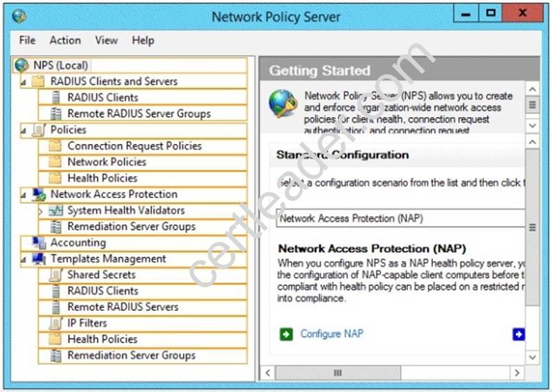Click the System Health Validators icon
The image size is (552, 392).
point(55,211)
